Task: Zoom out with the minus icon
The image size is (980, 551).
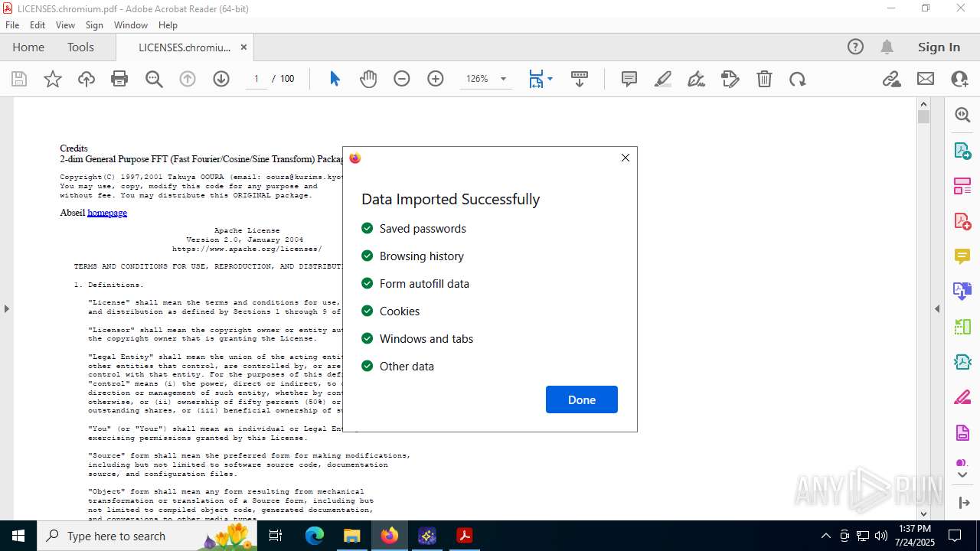Action: (x=402, y=79)
